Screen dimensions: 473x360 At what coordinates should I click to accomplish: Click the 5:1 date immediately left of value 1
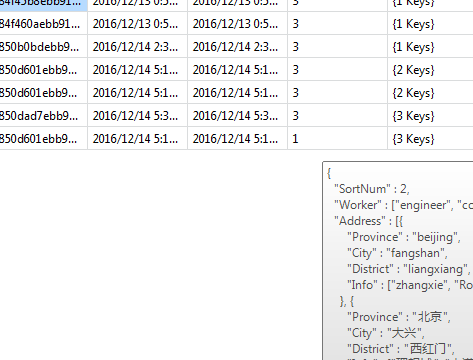(x=237, y=138)
